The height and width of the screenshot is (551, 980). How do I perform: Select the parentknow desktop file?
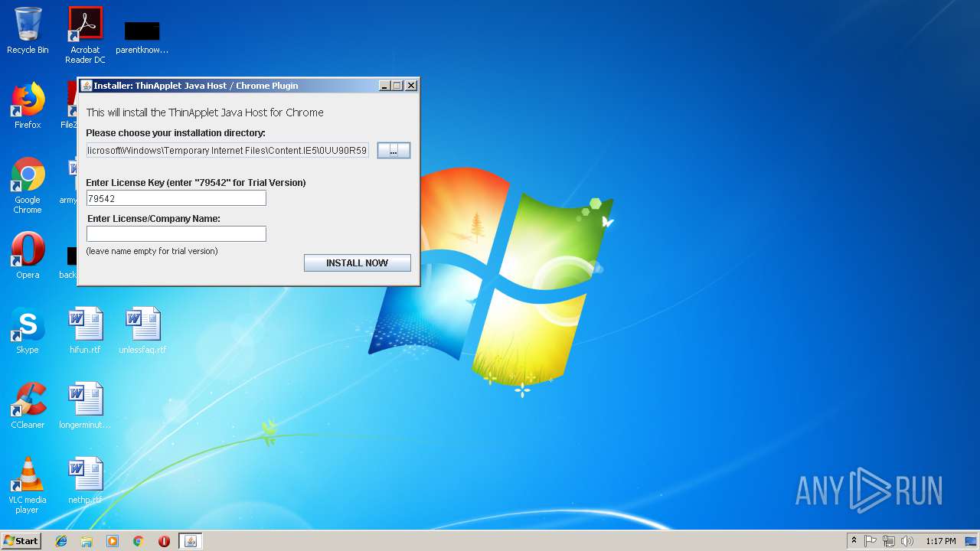(142, 36)
